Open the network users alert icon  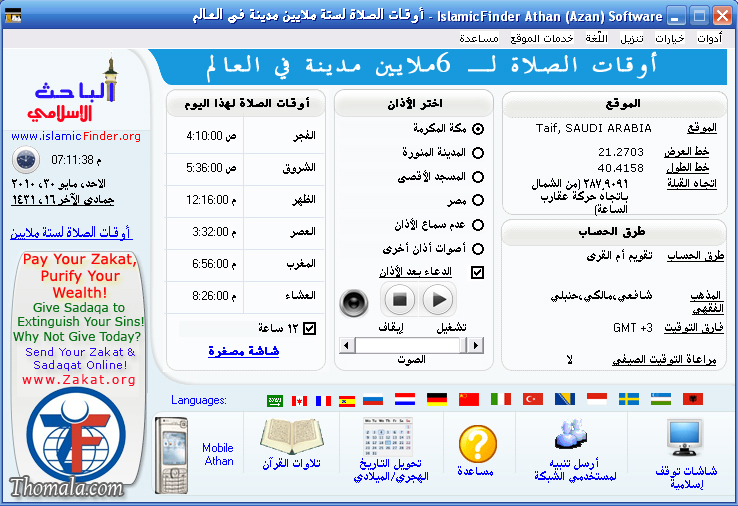(x=571, y=434)
